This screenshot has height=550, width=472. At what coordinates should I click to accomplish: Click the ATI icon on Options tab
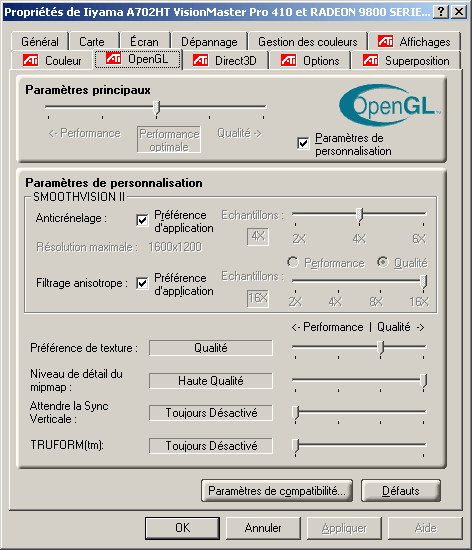pos(288,60)
